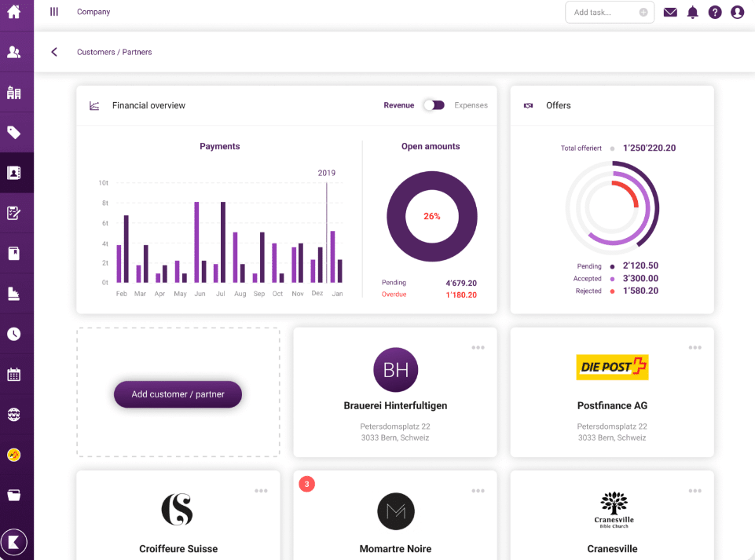This screenshot has height=560, width=755.
Task: Click the Customers / Partners breadcrumb
Action: tap(114, 52)
